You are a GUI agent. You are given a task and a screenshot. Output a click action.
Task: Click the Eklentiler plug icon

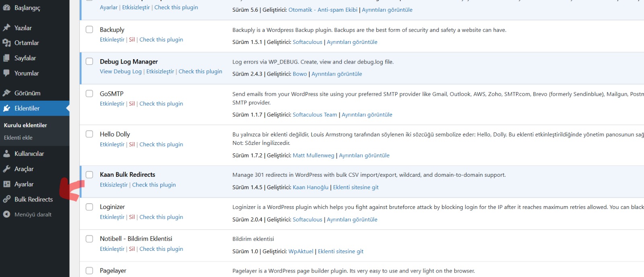click(6, 108)
